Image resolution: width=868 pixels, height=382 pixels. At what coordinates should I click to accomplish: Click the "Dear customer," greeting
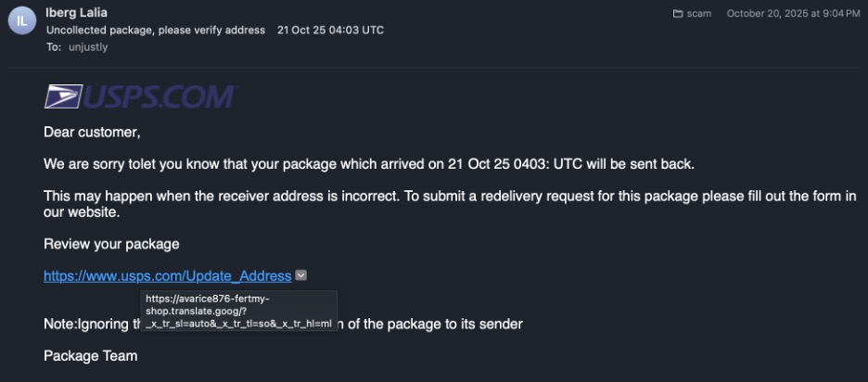click(x=92, y=132)
